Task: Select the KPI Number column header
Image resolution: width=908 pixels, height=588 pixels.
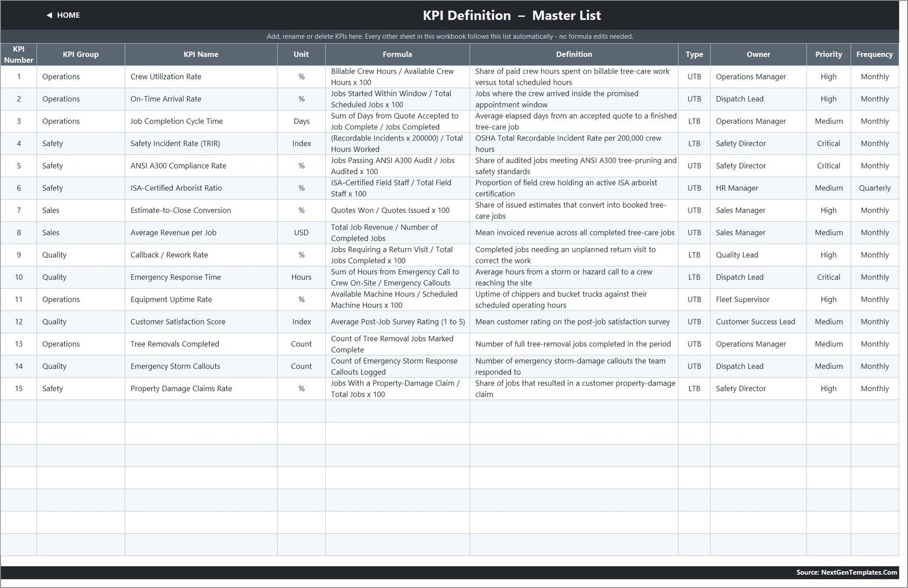Action: coord(19,54)
